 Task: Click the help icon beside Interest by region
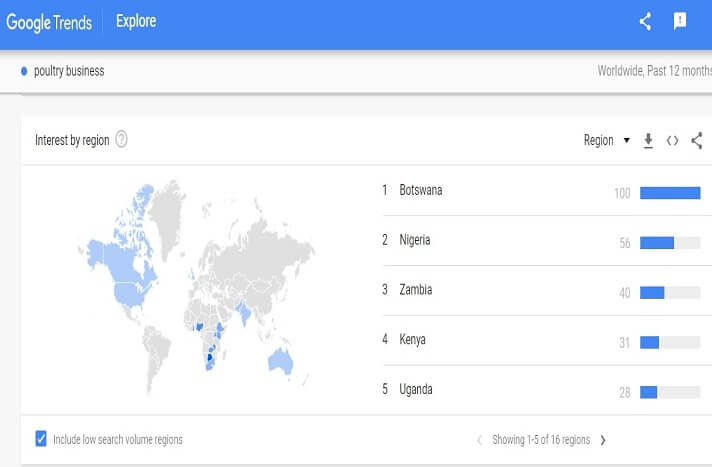[x=122, y=140]
